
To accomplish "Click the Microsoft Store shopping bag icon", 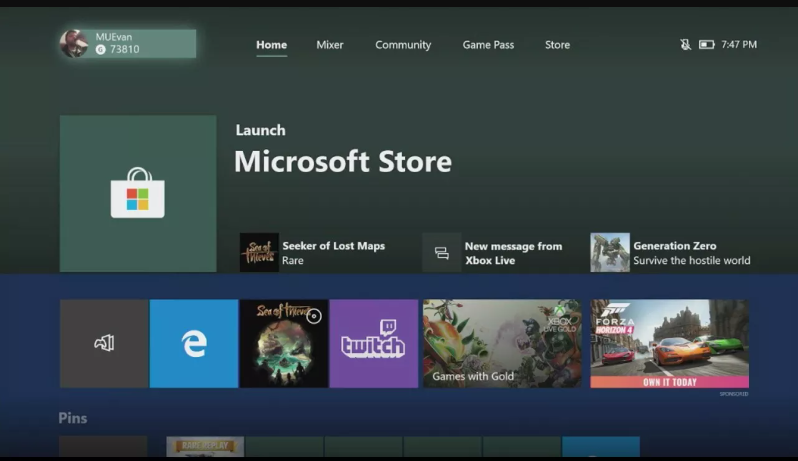I will pyautogui.click(x=138, y=193).
